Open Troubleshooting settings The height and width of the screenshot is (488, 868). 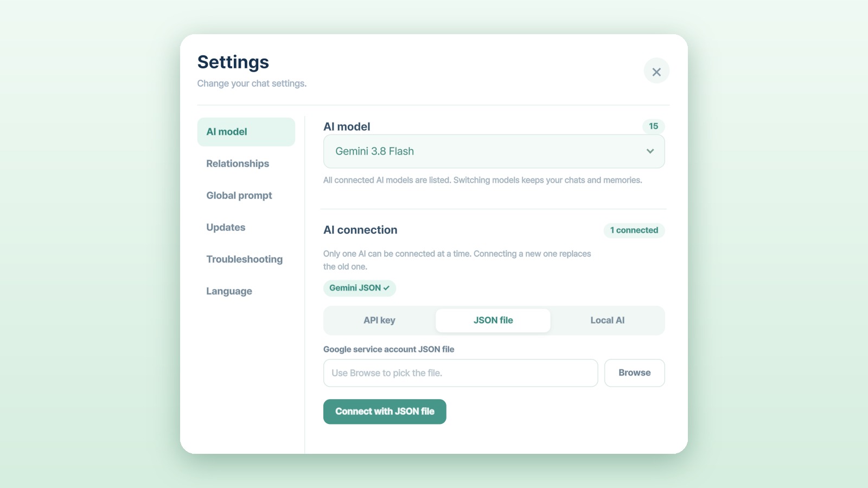(246, 259)
